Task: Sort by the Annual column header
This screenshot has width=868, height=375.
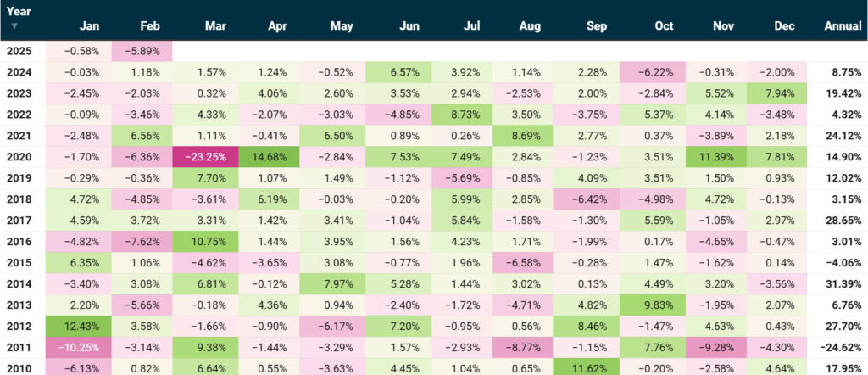Action: [843, 26]
